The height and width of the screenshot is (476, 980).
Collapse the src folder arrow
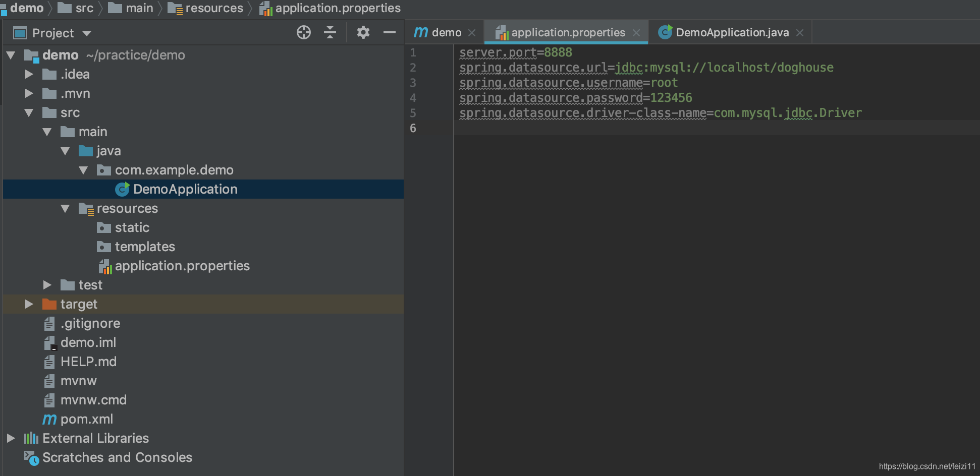[x=29, y=112]
